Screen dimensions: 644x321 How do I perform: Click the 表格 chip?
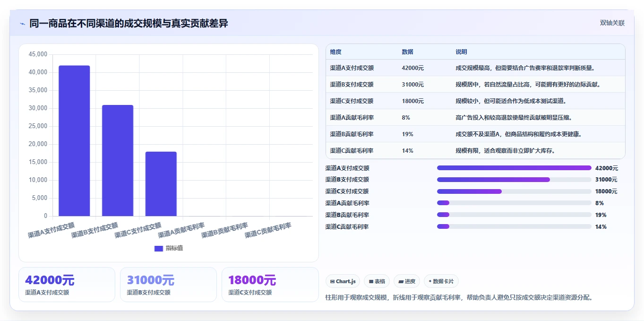[x=377, y=281]
